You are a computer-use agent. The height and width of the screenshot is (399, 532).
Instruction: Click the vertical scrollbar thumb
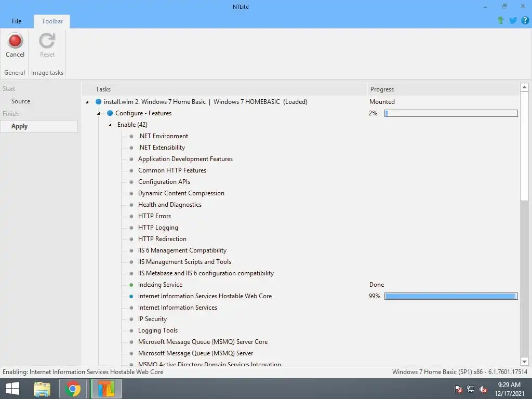(524, 147)
